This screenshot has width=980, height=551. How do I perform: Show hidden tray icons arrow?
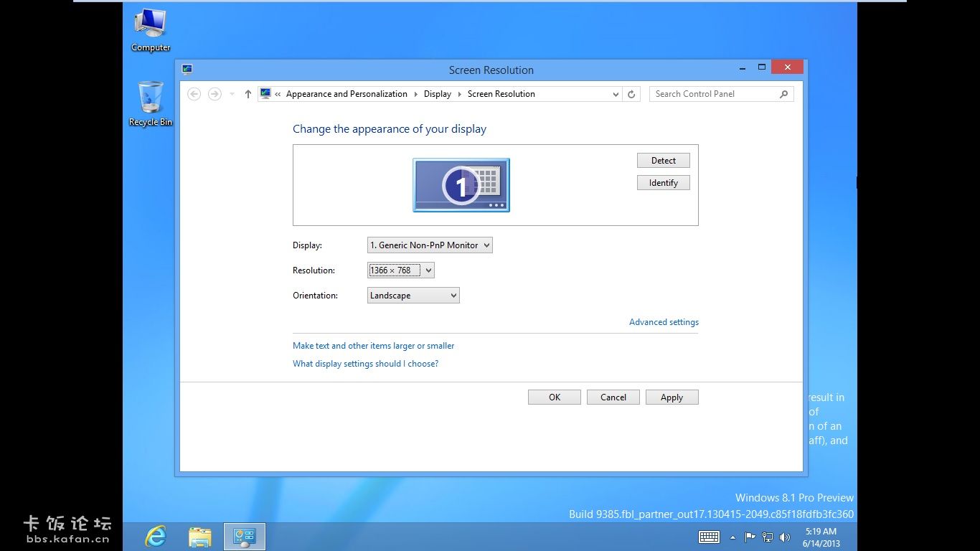point(732,537)
